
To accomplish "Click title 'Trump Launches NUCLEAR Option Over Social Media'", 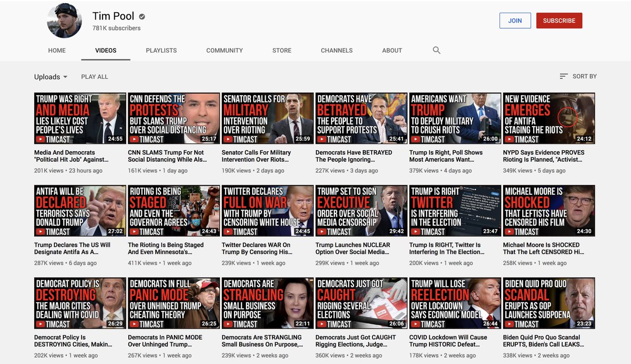I will tap(353, 248).
